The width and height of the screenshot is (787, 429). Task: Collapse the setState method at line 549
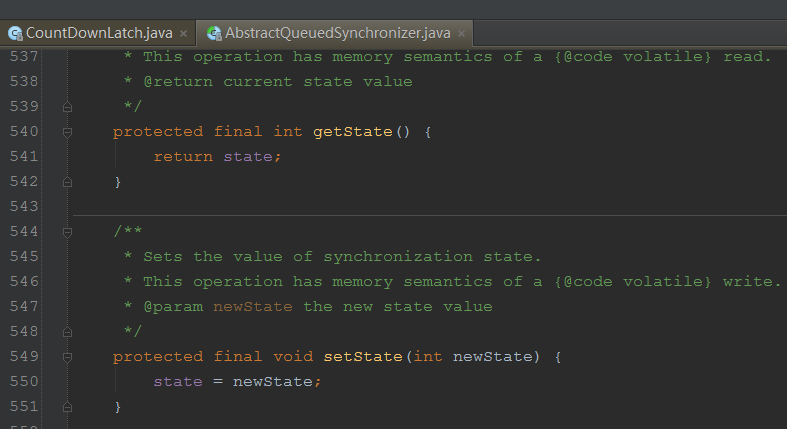click(67, 357)
